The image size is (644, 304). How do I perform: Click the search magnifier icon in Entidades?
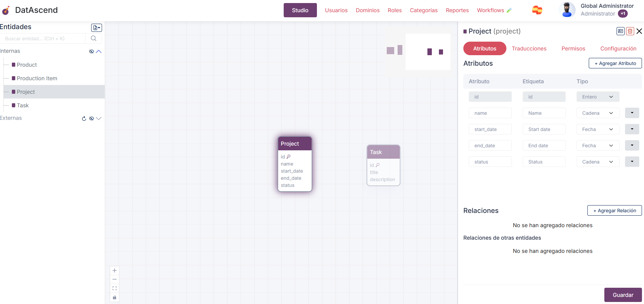click(x=94, y=39)
